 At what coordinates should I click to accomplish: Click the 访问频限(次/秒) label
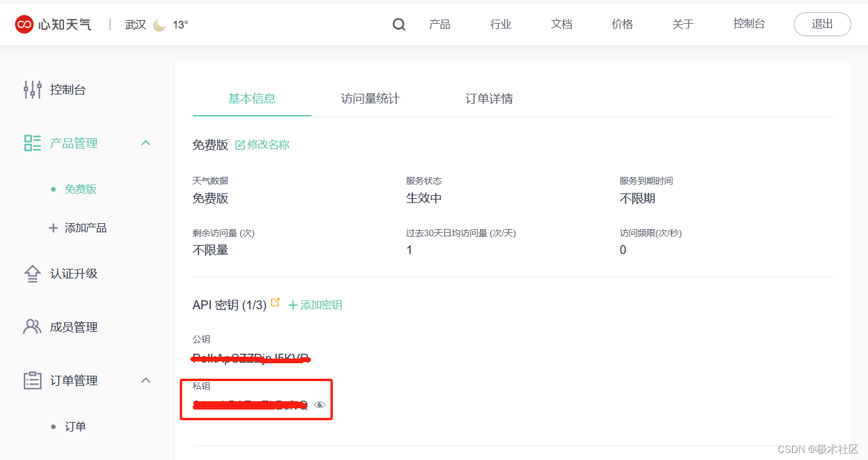tap(651, 233)
